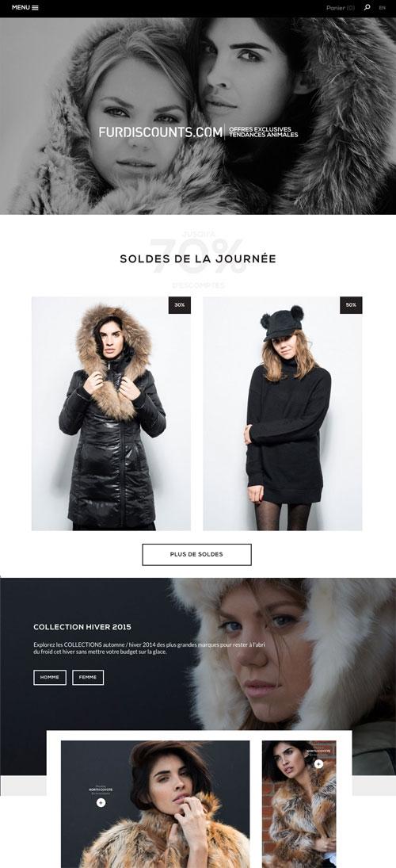Choose the FEMME collection button

coord(88,677)
